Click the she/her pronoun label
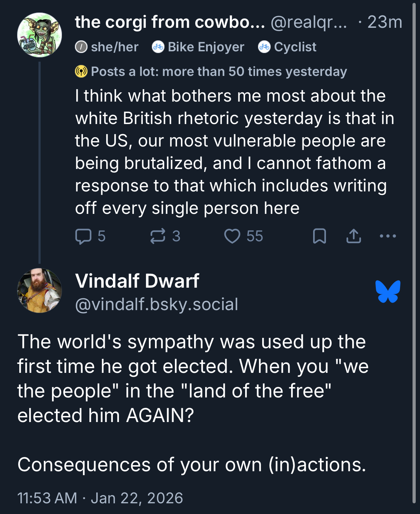This screenshot has height=514, width=420. [107, 47]
